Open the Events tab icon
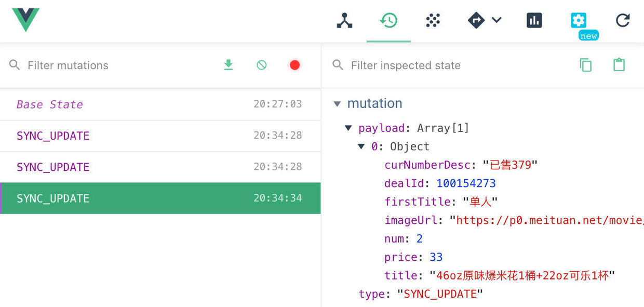 pyautogui.click(x=433, y=21)
